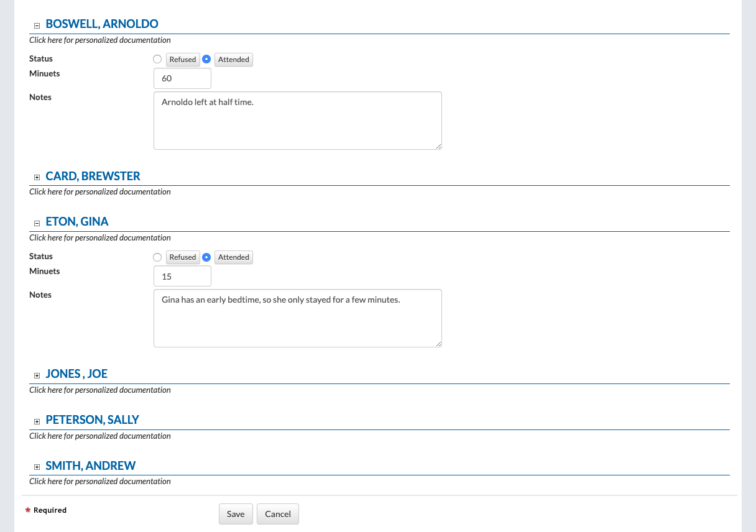Click the resize handle on Gina's notes box
The image size is (756, 532).
pyautogui.click(x=438, y=344)
